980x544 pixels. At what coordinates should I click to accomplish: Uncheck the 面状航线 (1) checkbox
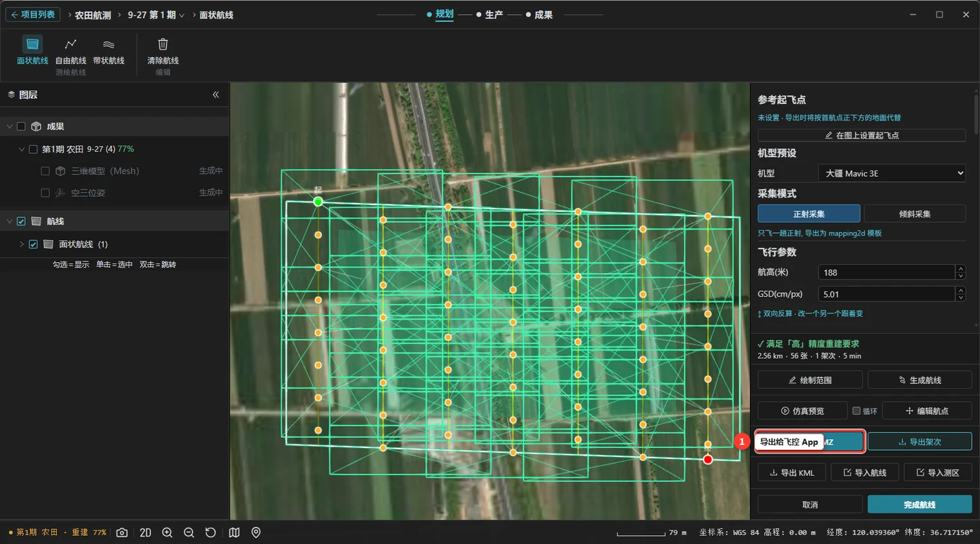coord(33,244)
